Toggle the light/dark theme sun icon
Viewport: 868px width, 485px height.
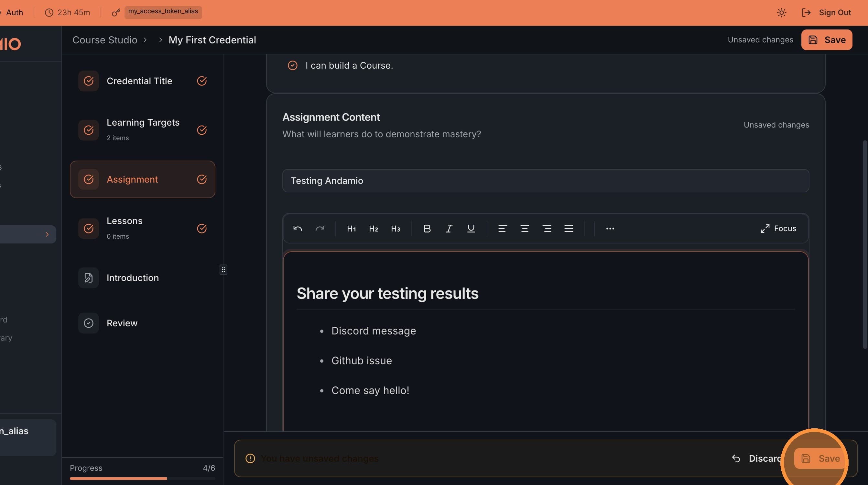coord(781,13)
